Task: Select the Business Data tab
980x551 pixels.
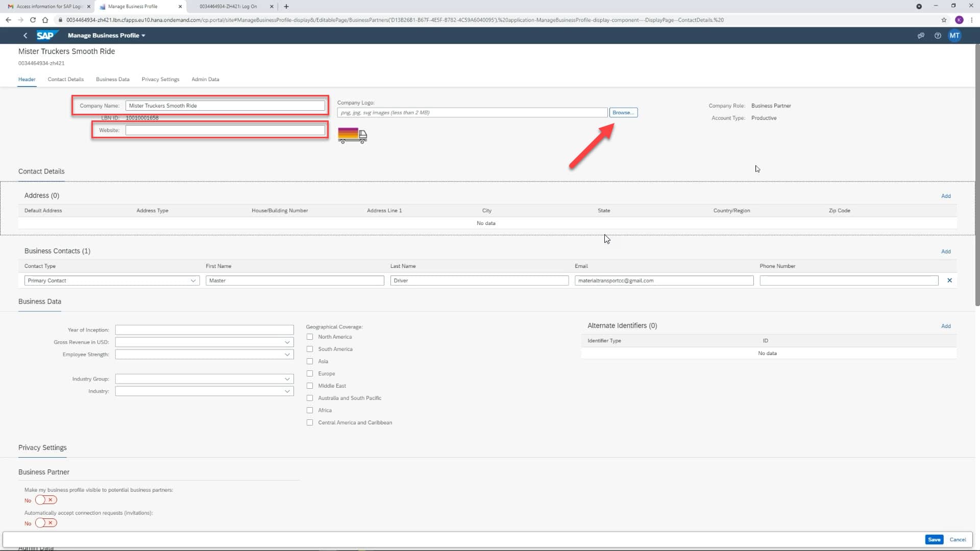Action: point(113,80)
